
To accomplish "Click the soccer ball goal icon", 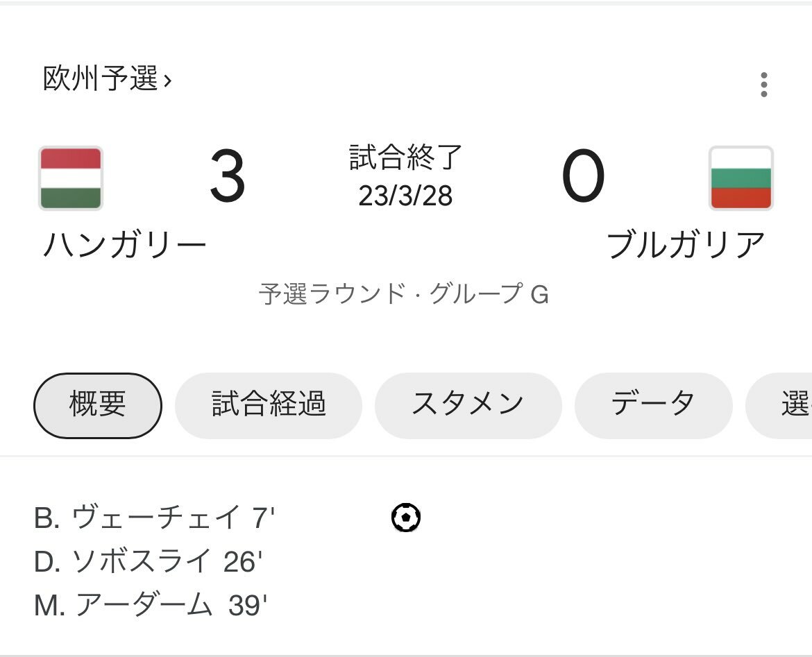I will tap(406, 518).
